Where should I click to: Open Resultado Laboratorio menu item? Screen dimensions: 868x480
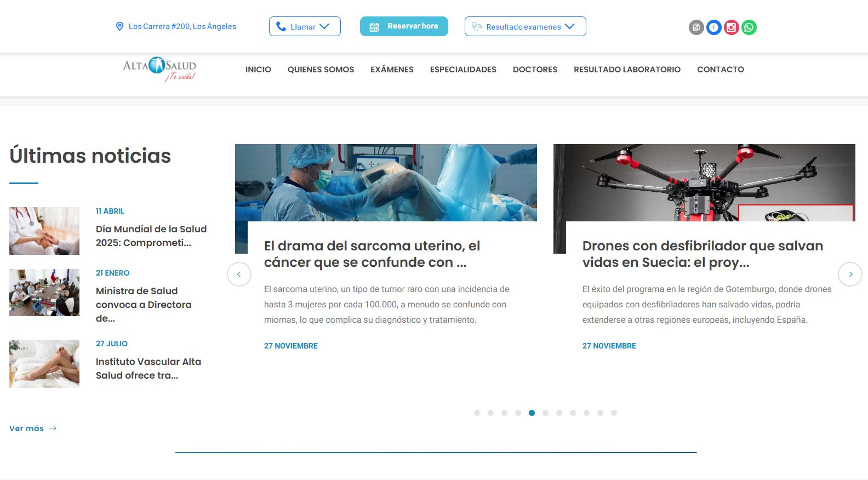[x=627, y=70]
